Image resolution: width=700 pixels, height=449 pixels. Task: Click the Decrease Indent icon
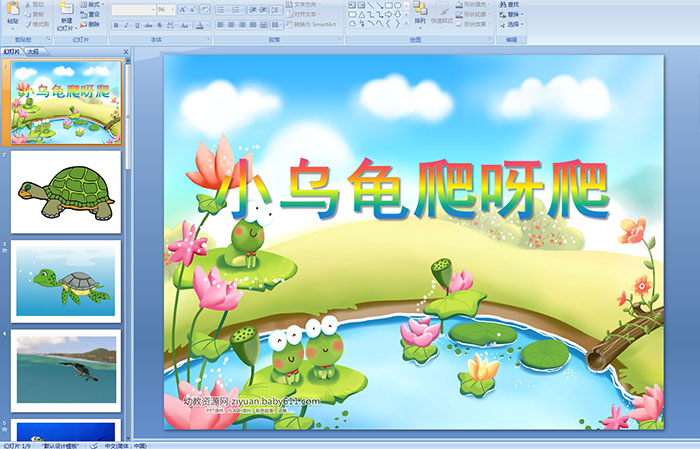click(x=253, y=10)
